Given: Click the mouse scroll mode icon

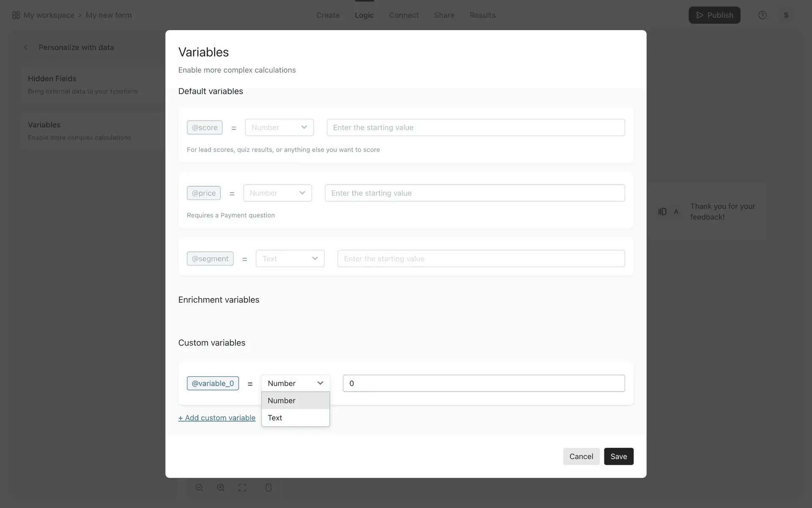Looking at the screenshot, I should pos(268,488).
